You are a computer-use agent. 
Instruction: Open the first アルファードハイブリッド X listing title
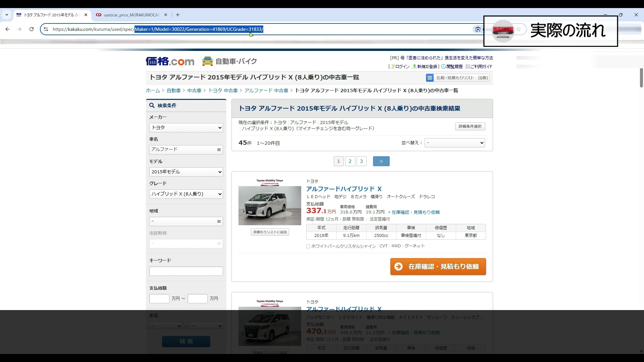point(344,189)
